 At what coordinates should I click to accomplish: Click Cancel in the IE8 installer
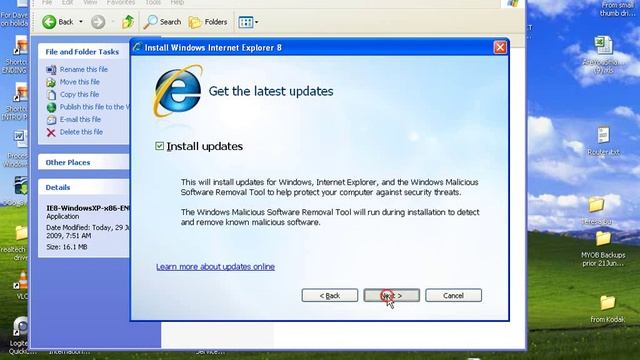pos(453,296)
